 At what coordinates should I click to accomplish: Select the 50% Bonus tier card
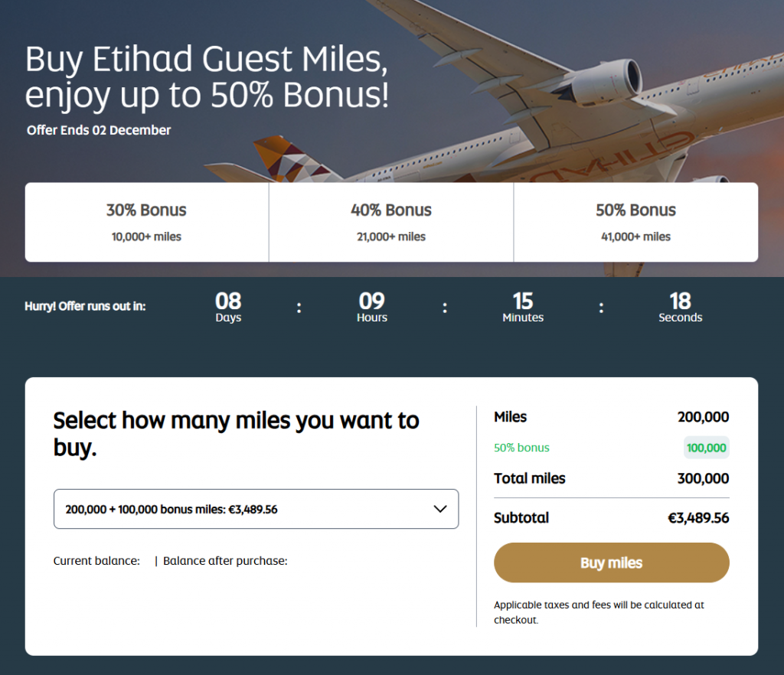636,221
